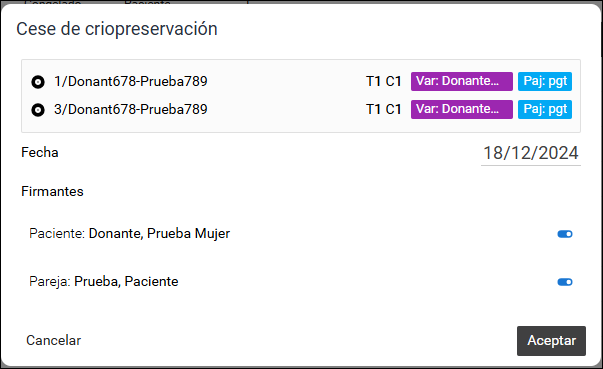Toggle the Pareja Prueba, Paciente signer switch
The width and height of the screenshot is (603, 369).
(x=565, y=282)
